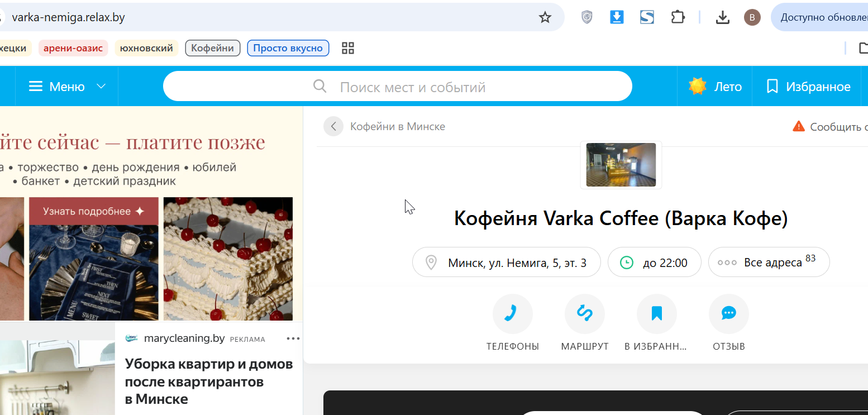
Task: Click the Сообщить error report link
Action: pos(838,127)
